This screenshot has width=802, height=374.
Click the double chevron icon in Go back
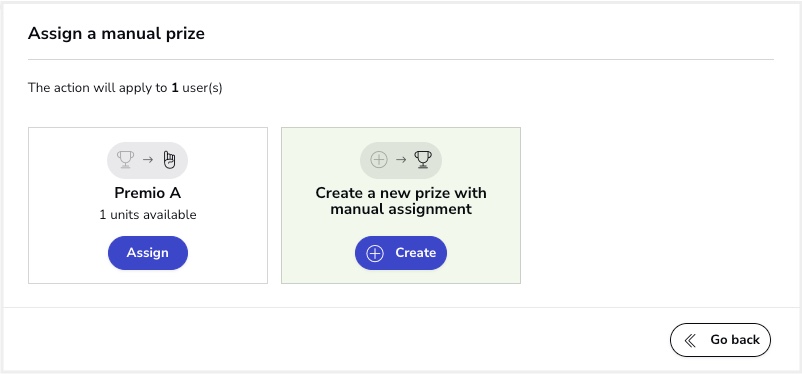pyautogui.click(x=690, y=340)
